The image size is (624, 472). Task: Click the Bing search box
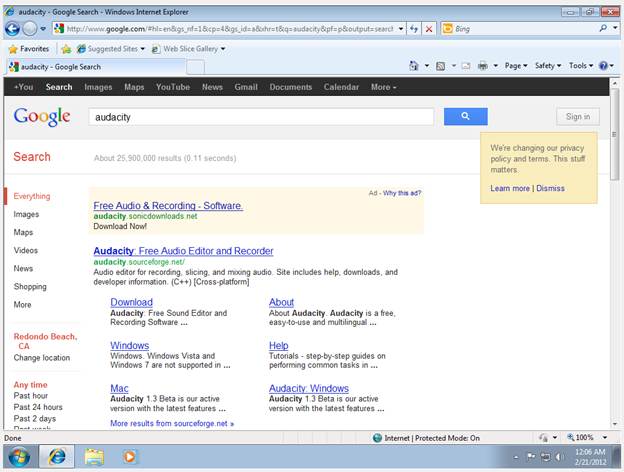pos(519,29)
